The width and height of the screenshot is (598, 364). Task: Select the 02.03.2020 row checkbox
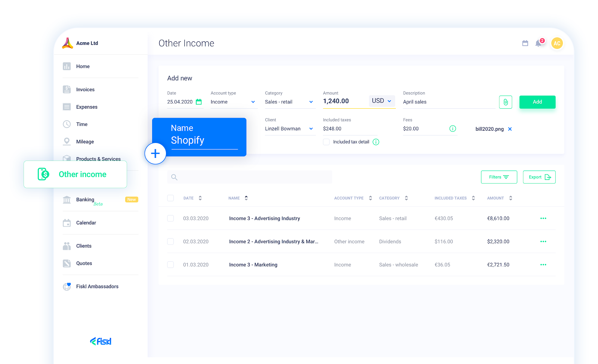pos(171,242)
